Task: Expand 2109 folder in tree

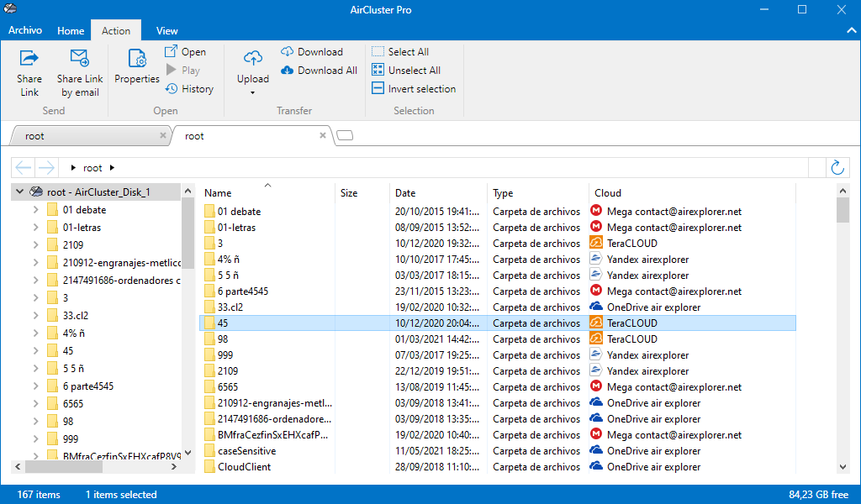Action: [35, 244]
